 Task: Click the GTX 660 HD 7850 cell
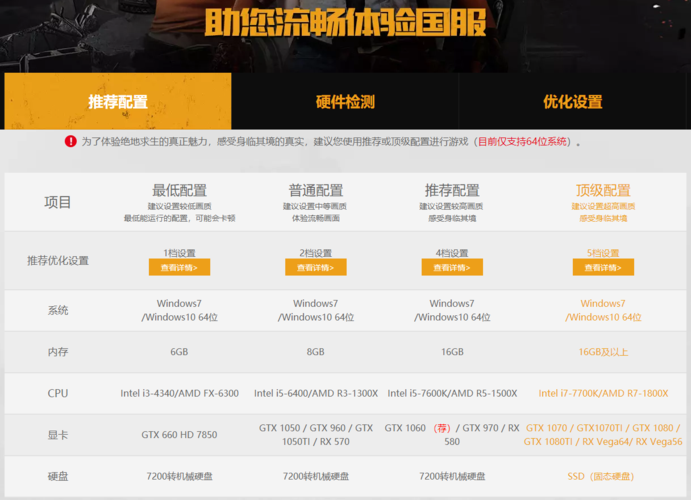[x=179, y=435]
